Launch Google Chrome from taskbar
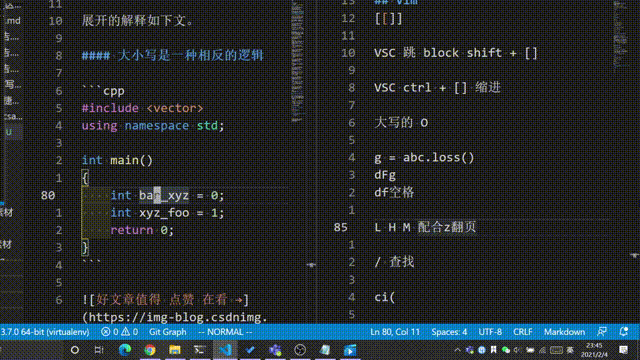640x360 pixels. (150, 350)
